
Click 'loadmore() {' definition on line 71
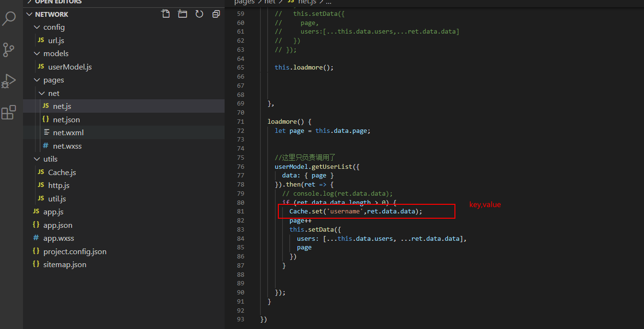pos(289,122)
